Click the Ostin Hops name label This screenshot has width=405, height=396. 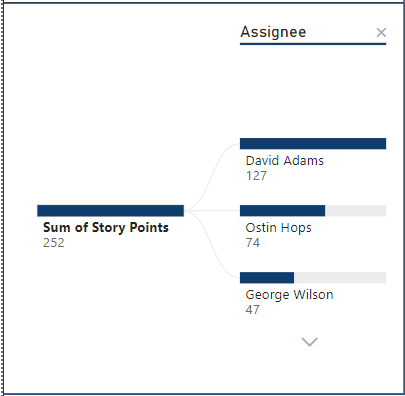pos(279,228)
